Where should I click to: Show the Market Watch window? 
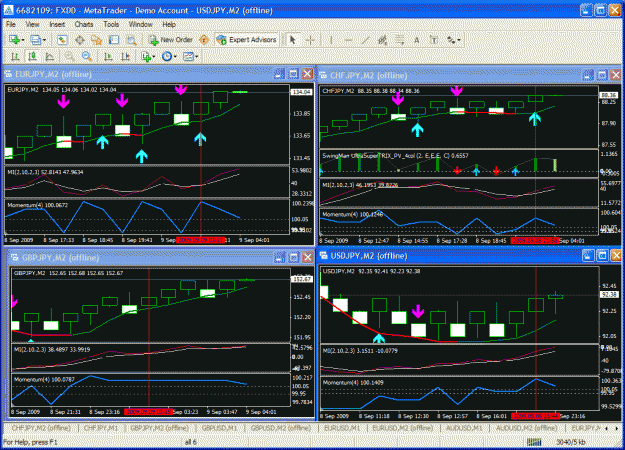click(x=62, y=40)
